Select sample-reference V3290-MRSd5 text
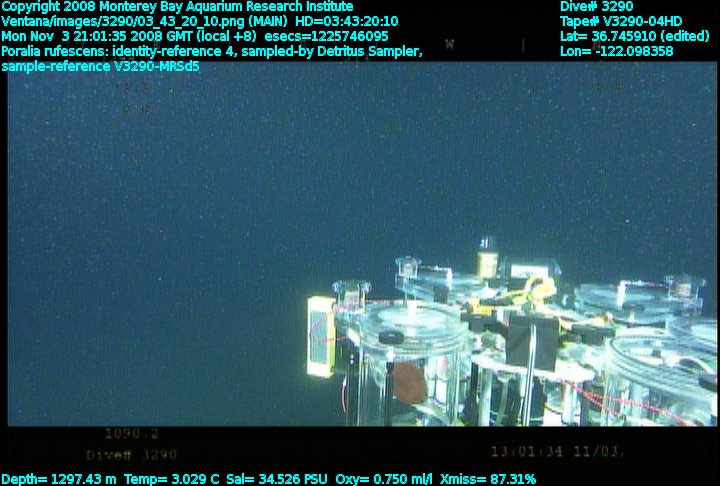Viewport: 720px width, 486px height. [100, 67]
